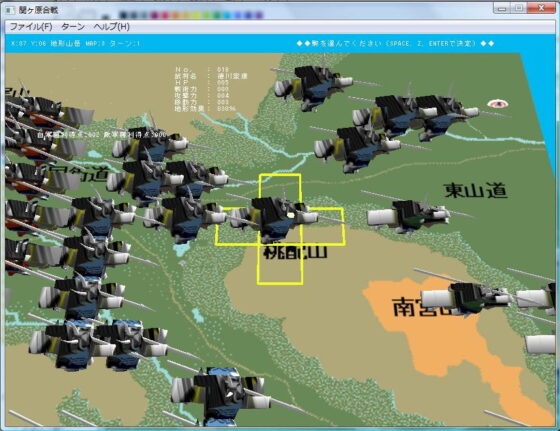Click the 東山道 map label

475,190
